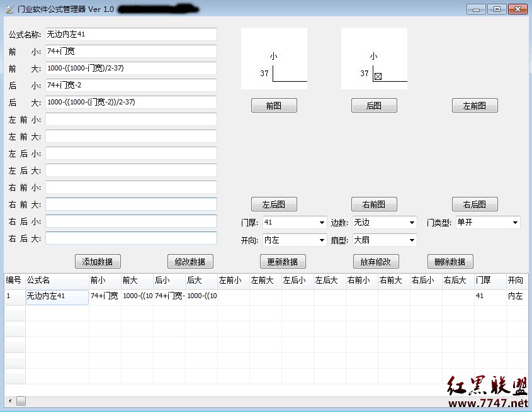Focus the 左后小 input field
This screenshot has width=532, height=412.
point(132,153)
